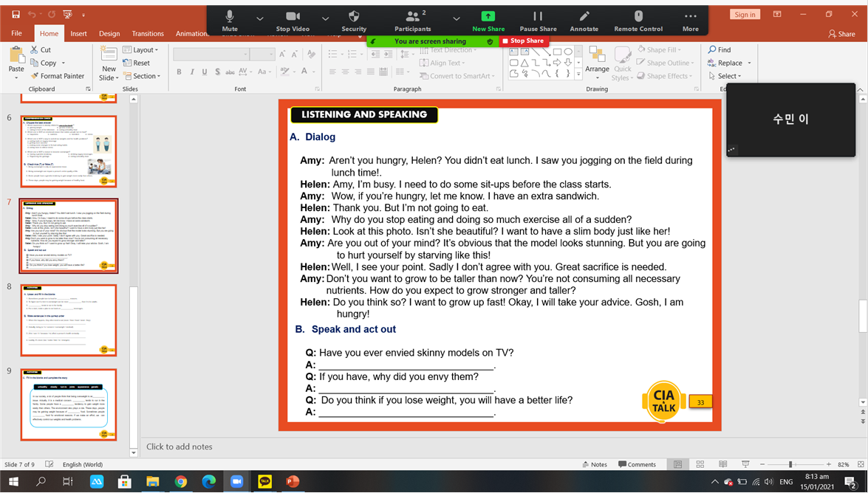Switch to Reading View
This screenshot has height=493, width=868.
coord(722,465)
